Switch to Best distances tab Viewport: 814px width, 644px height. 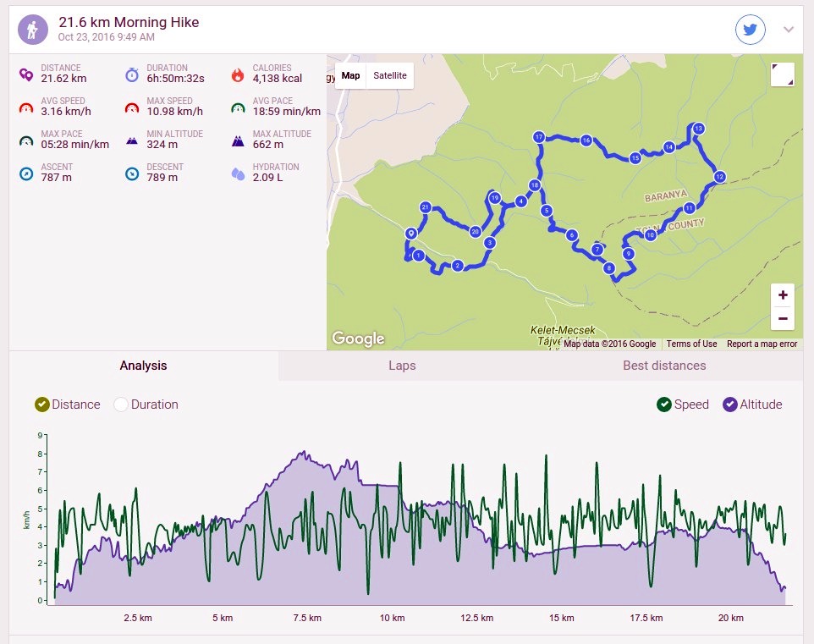(664, 366)
